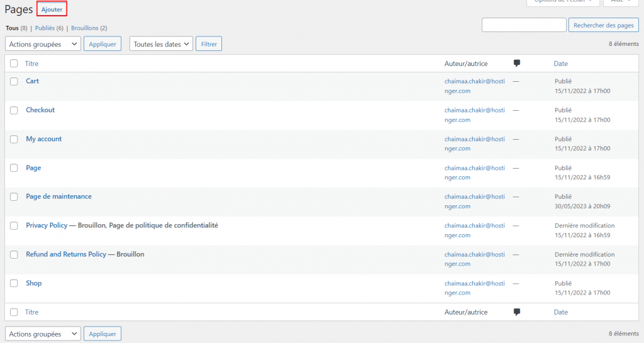Click the Ajouter button to add page
The height and width of the screenshot is (343, 644).
click(52, 9)
